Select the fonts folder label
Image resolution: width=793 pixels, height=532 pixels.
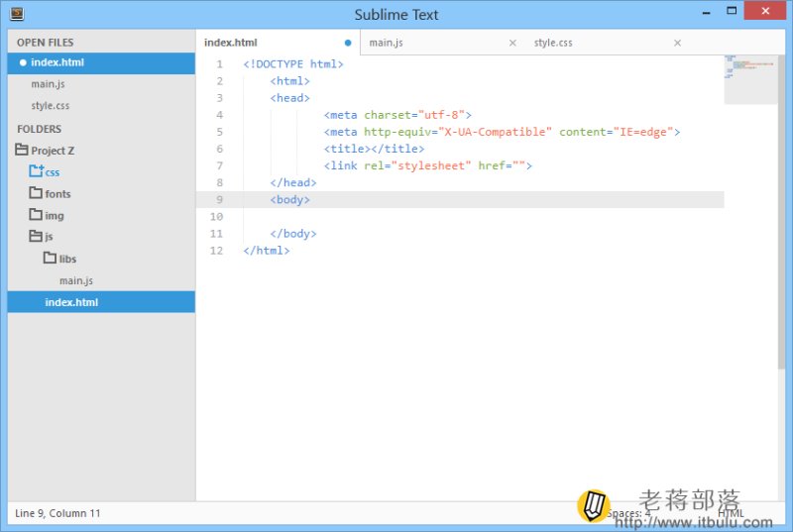57,194
